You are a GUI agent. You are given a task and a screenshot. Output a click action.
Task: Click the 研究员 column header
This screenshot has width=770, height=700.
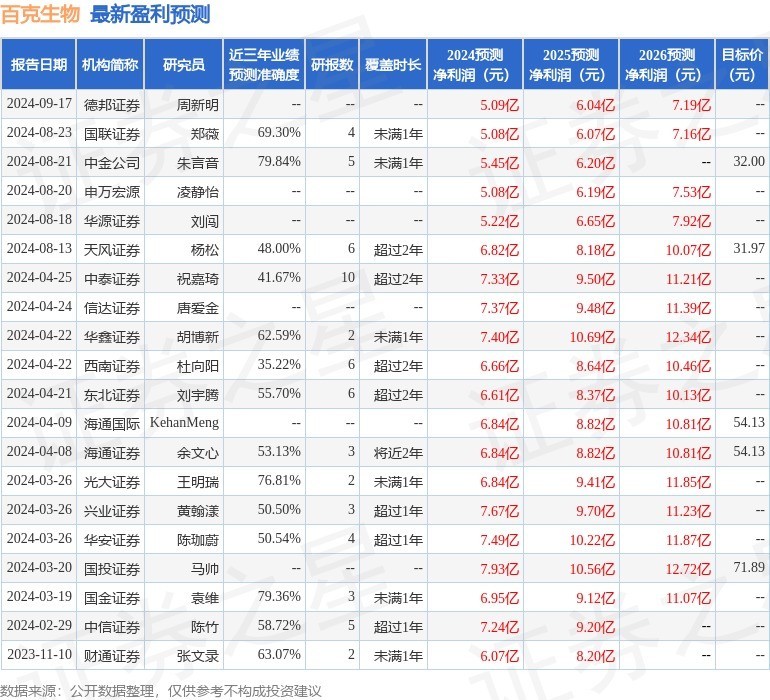coord(184,65)
